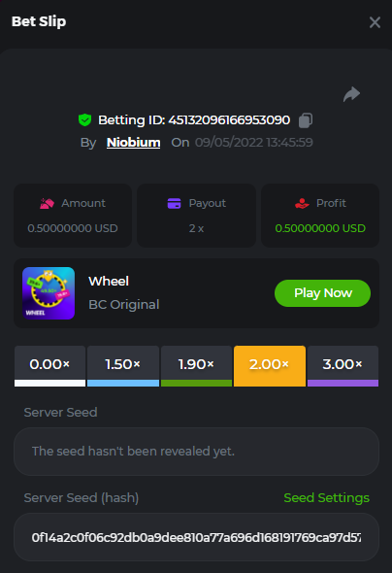This screenshot has height=573, width=392.
Task: Close the Bet Slip panel
Action: click(x=375, y=22)
